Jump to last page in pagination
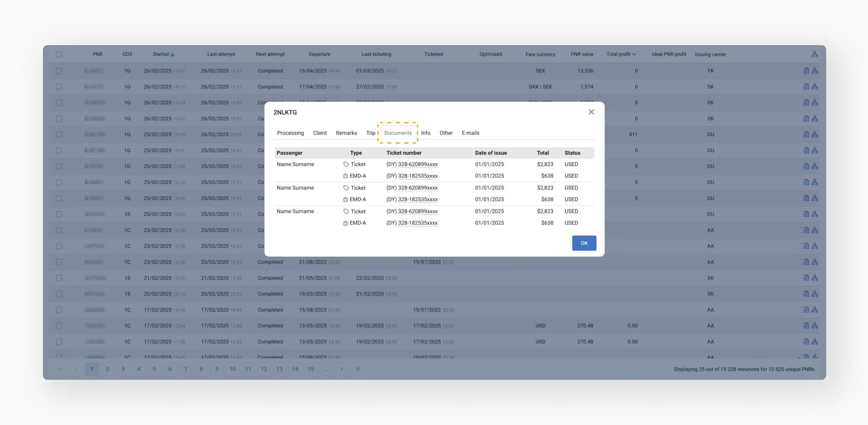Image resolution: width=868 pixels, height=425 pixels. 358,369
